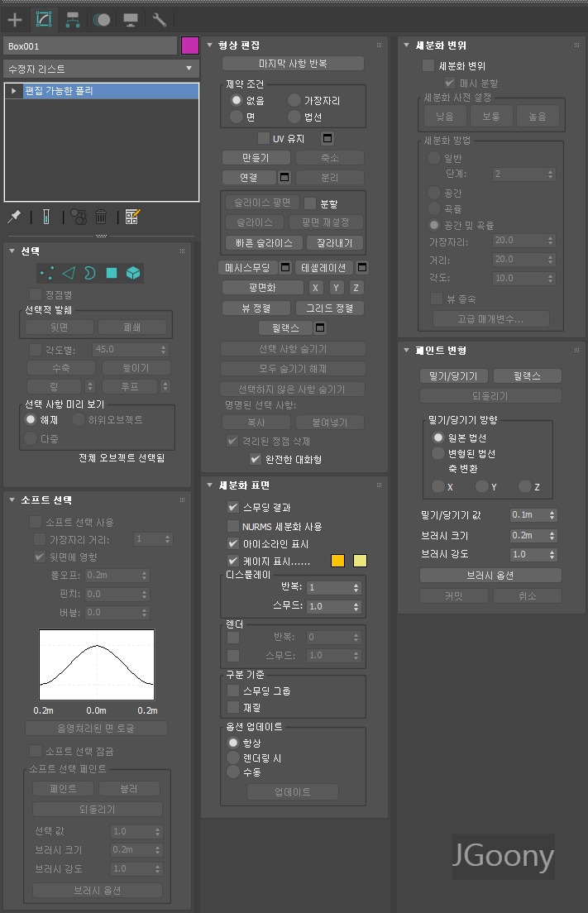588x913 pixels.
Task: Click the Z planarize button
Action: pos(356,288)
